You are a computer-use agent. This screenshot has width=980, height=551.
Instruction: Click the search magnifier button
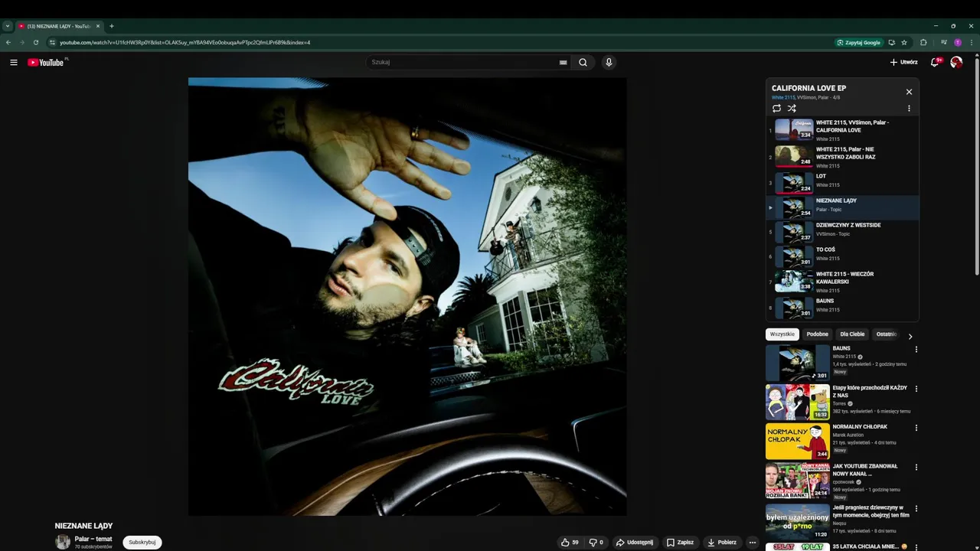point(583,63)
